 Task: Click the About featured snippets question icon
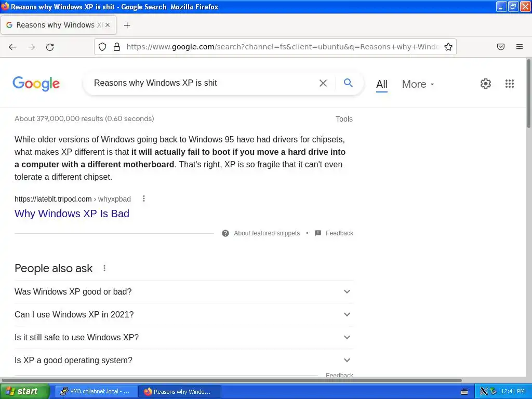(x=225, y=233)
